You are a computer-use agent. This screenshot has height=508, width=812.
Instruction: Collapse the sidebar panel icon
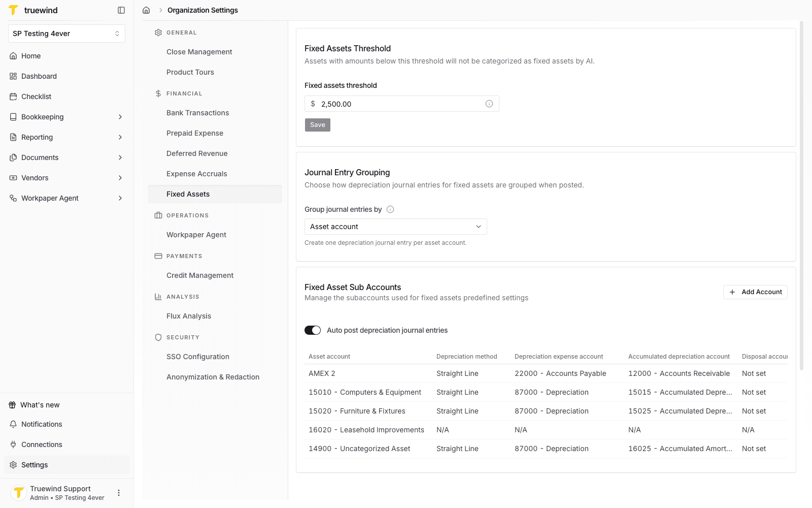pos(121,10)
